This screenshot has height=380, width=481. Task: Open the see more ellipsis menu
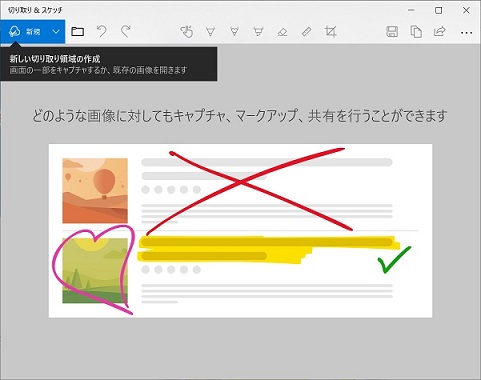(466, 32)
